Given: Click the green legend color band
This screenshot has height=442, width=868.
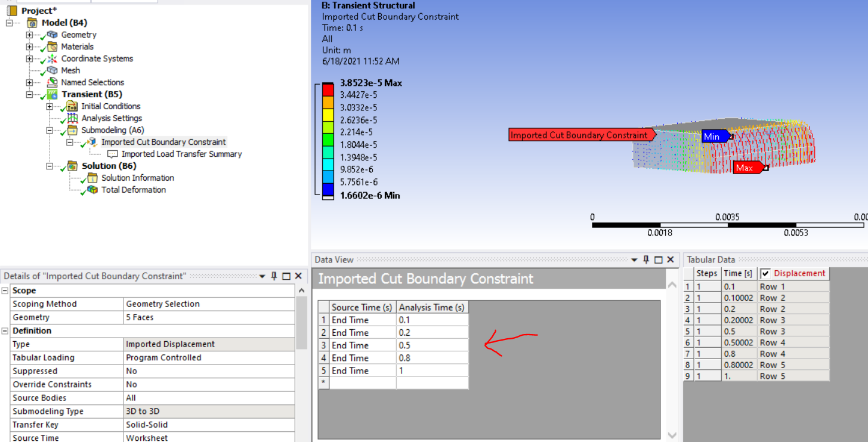Looking at the screenshot, I should tap(328, 139).
